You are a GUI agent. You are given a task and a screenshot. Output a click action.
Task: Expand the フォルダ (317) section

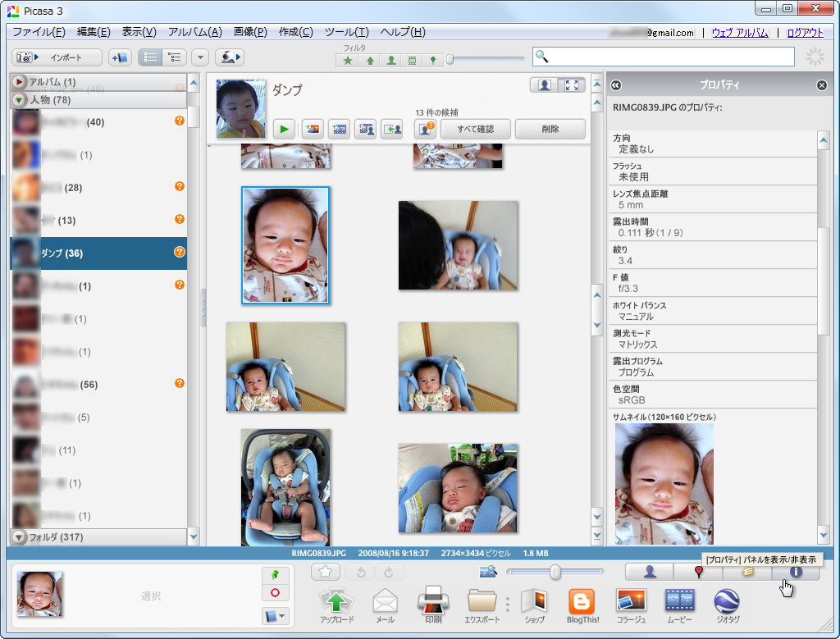point(18,539)
